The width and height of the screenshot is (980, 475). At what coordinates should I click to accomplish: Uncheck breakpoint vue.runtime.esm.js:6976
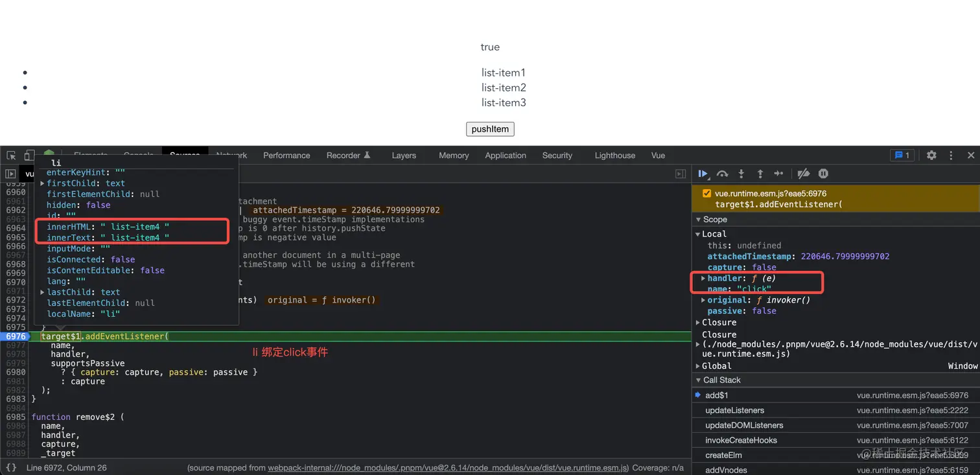(706, 194)
